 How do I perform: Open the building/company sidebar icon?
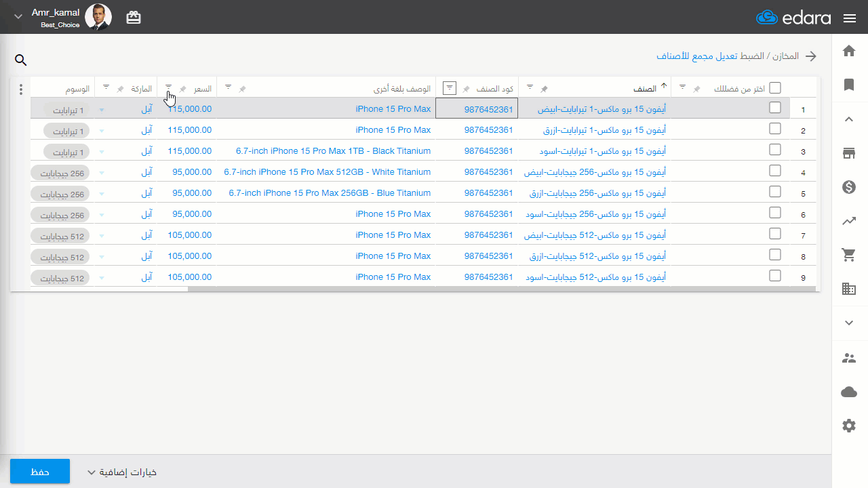pos(848,289)
